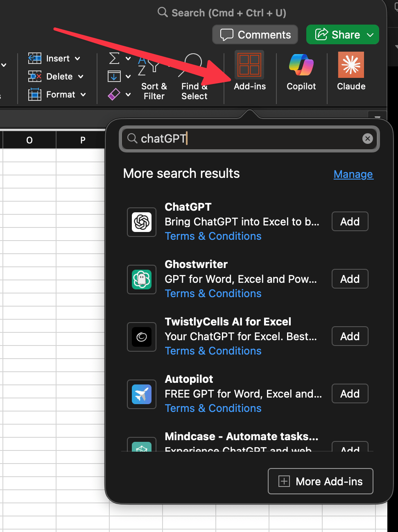
Task: Click the More search results heading
Action: 181,173
